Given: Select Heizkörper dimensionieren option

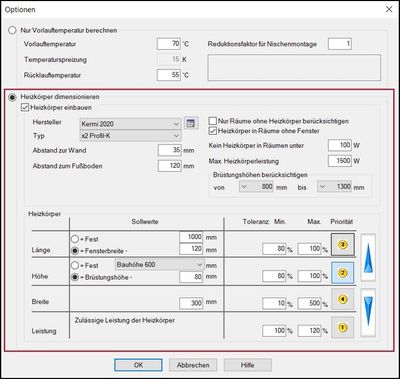Looking at the screenshot, I should coord(12,97).
